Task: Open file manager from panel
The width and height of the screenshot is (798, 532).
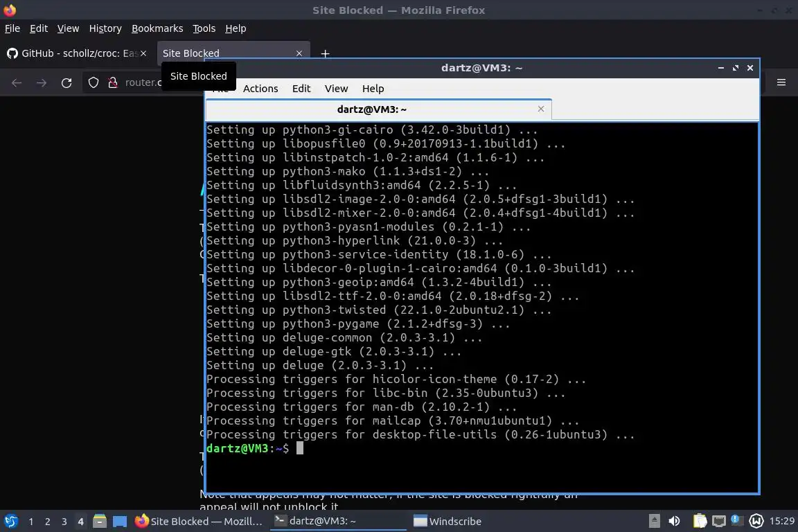Action: click(x=100, y=522)
